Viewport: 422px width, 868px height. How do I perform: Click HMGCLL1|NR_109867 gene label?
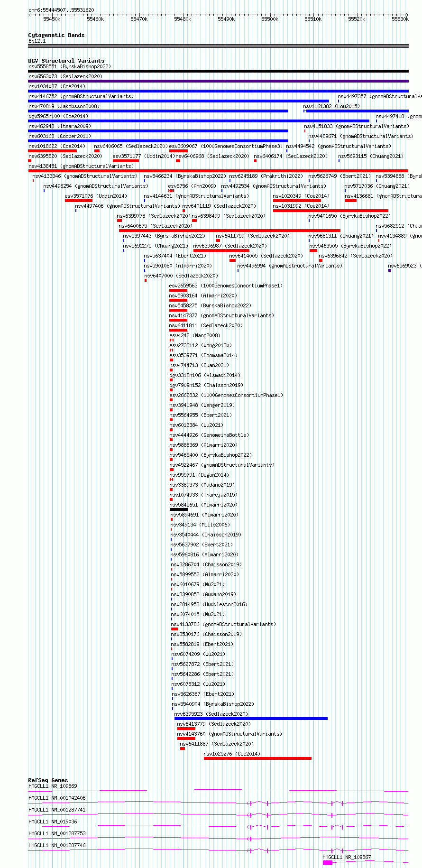(x=347, y=857)
